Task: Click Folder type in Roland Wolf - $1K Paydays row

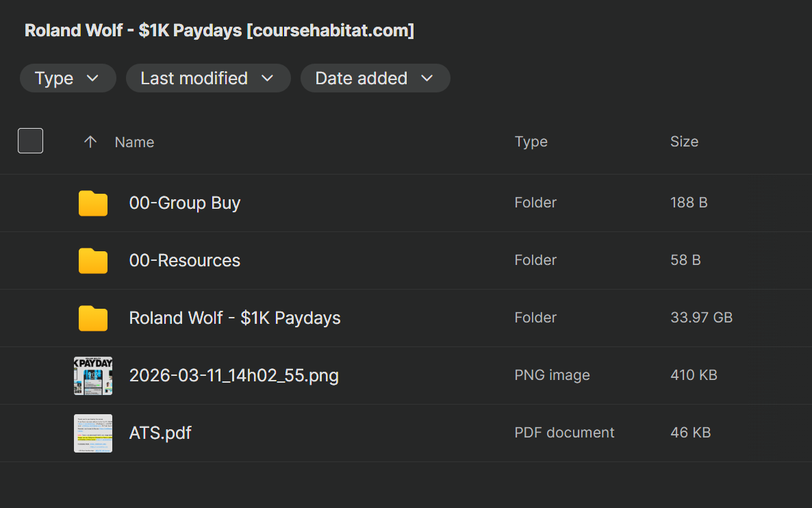Action: click(x=535, y=318)
